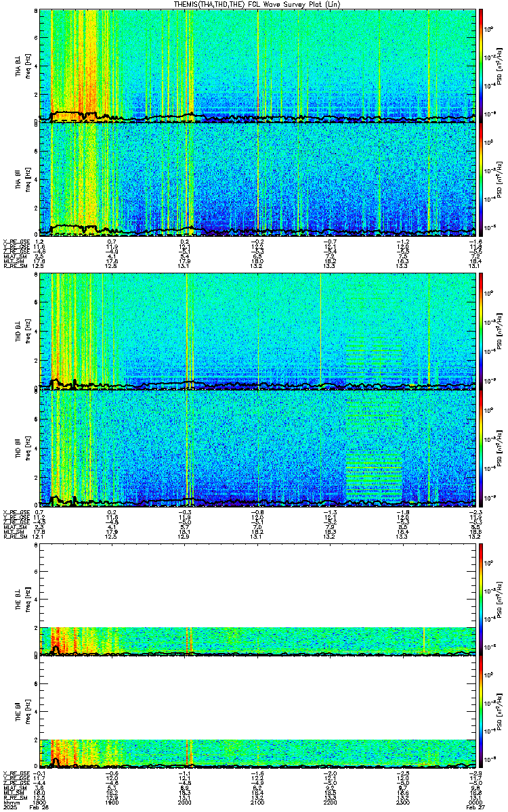Click the 'THA B∥ freq [Hz]' vertical axis label
508x812 pixels.
click(x=22, y=179)
